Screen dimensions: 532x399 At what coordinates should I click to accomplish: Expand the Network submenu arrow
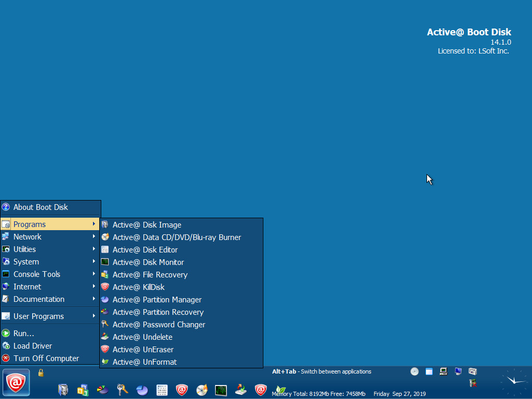click(x=94, y=236)
